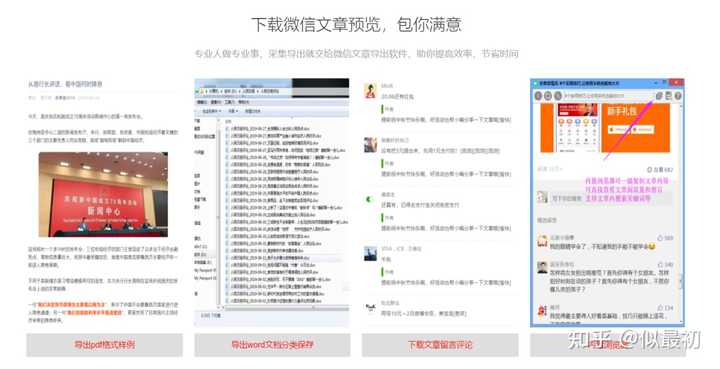Click the browser window's copy article icon
The width and height of the screenshot is (720, 369).
click(659, 96)
